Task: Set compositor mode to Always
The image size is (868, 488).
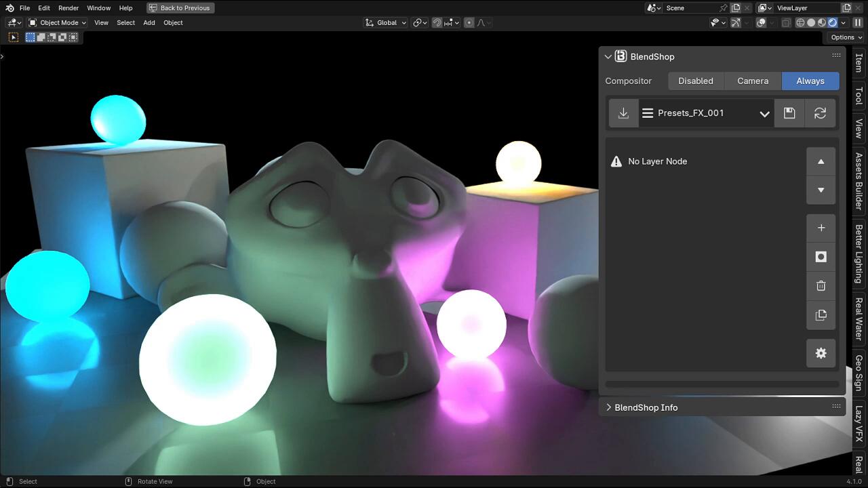Action: click(x=810, y=81)
